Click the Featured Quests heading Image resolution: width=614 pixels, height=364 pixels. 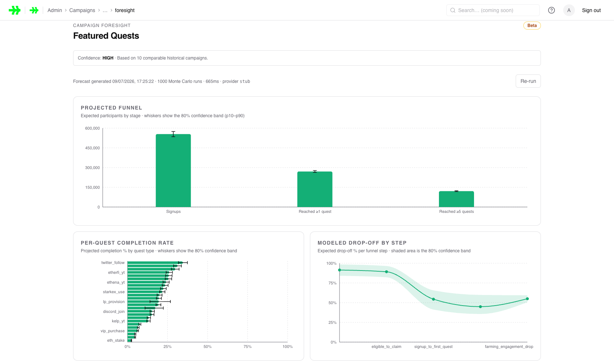[x=106, y=36]
